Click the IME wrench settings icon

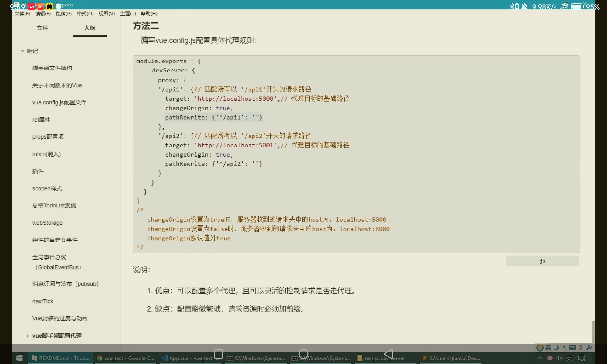click(589, 348)
